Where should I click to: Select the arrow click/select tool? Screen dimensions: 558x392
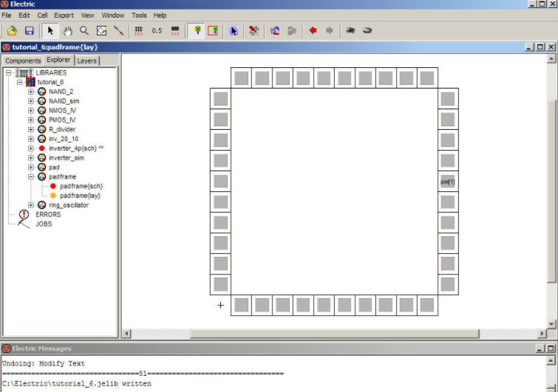pyautogui.click(x=51, y=31)
